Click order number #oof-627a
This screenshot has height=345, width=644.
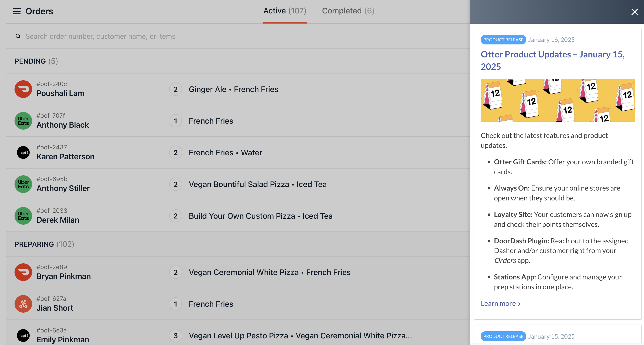click(51, 299)
